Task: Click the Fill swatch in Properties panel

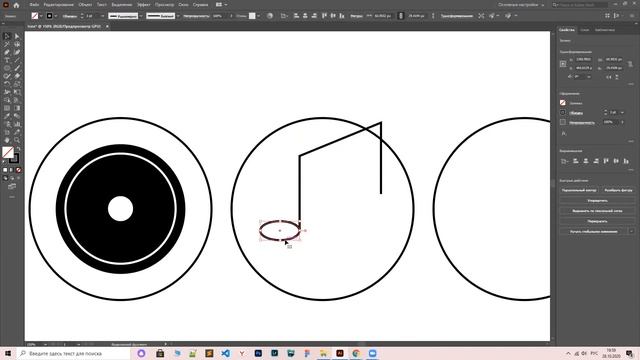Action: (563, 102)
